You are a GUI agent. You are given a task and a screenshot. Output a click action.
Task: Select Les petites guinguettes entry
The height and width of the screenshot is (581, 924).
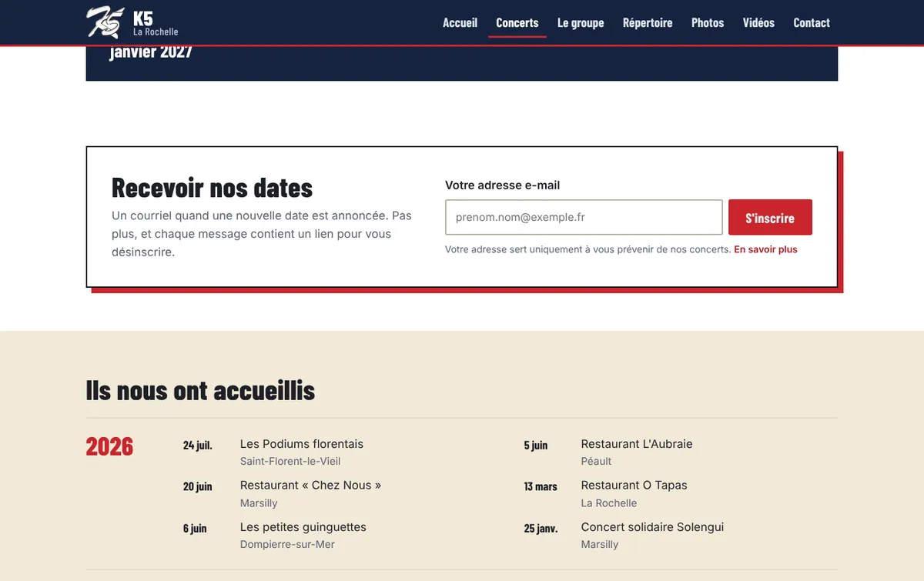pos(303,527)
